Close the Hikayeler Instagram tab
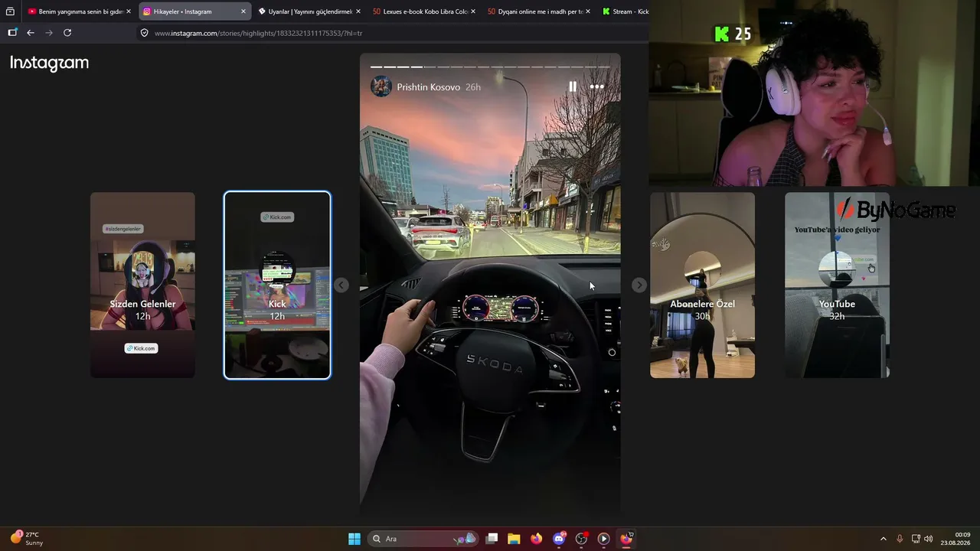The height and width of the screenshot is (551, 980). point(243,11)
